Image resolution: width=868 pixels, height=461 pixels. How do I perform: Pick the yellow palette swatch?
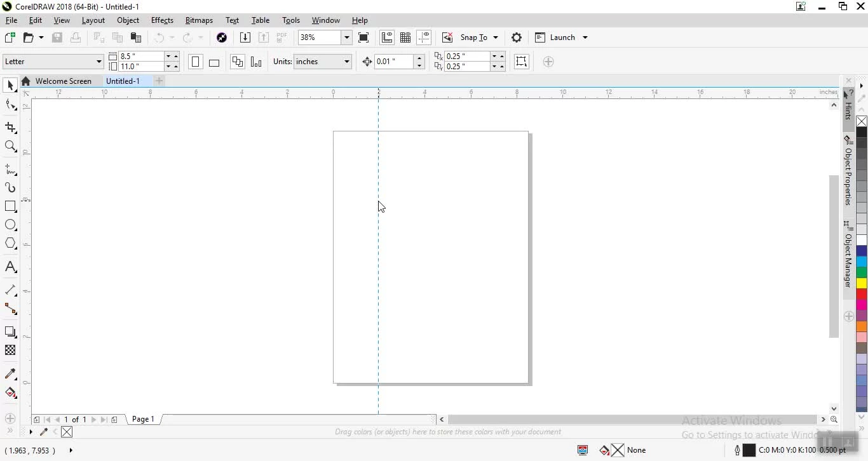[x=862, y=283]
